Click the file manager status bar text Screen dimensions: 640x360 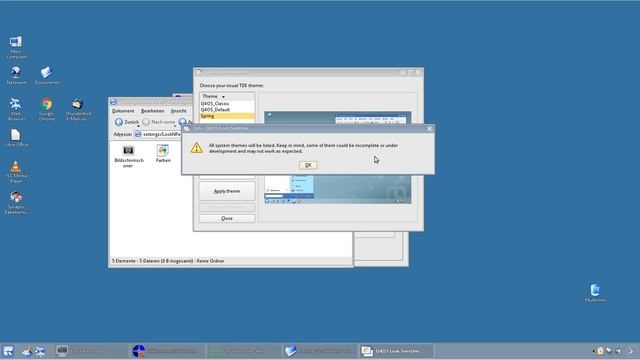(168, 261)
